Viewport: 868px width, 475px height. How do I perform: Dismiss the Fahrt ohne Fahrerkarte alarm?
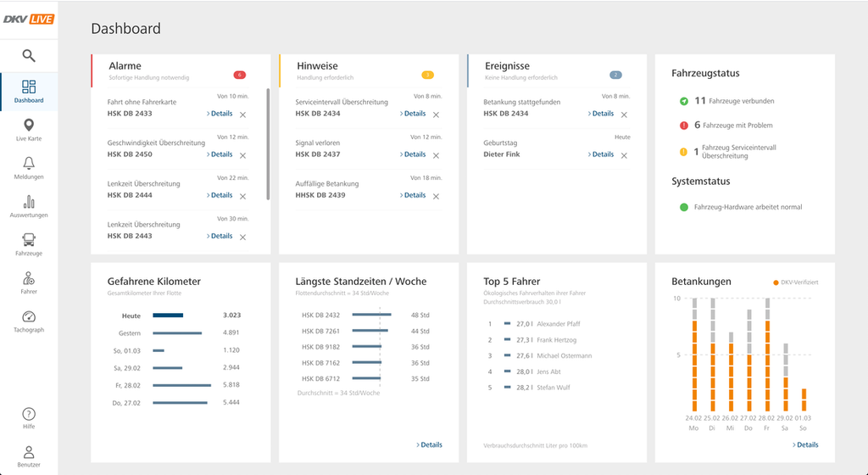tap(242, 115)
